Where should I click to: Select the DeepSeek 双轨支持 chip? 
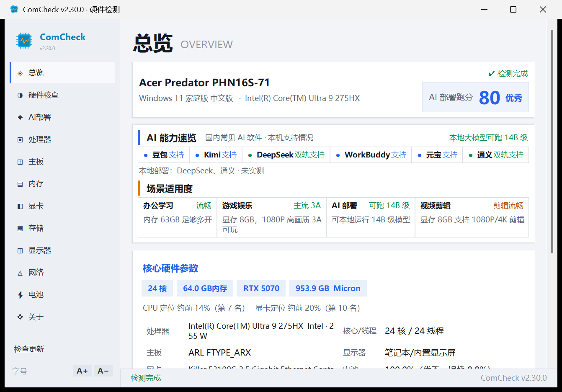(286, 155)
